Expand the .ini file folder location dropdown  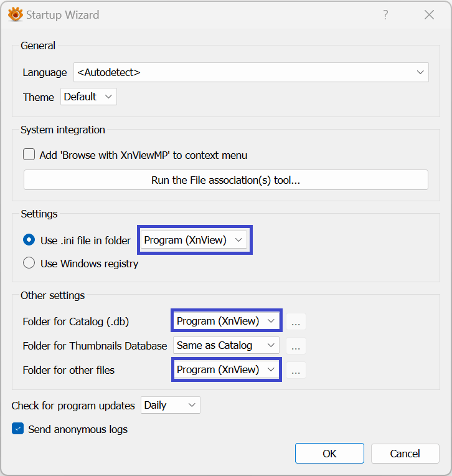[x=195, y=240]
